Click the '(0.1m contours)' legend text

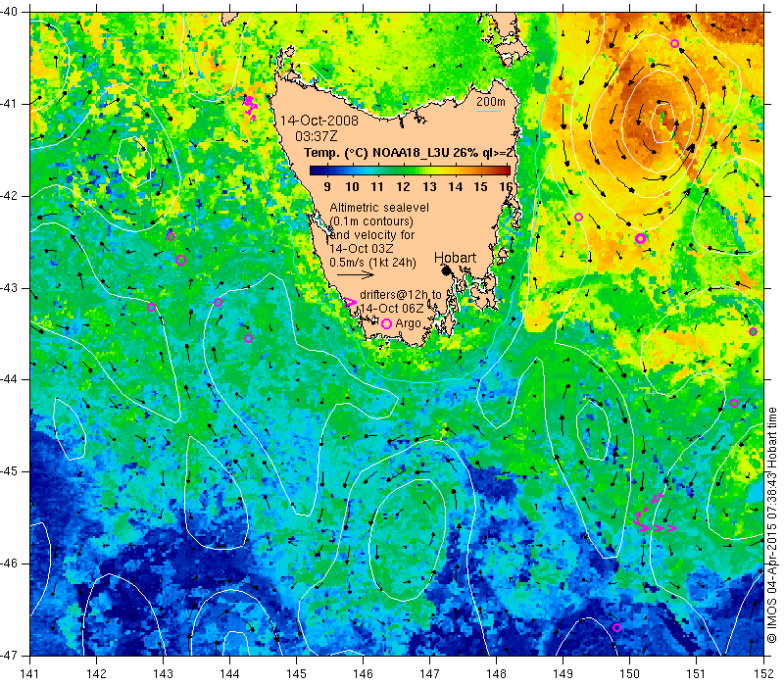click(x=371, y=221)
